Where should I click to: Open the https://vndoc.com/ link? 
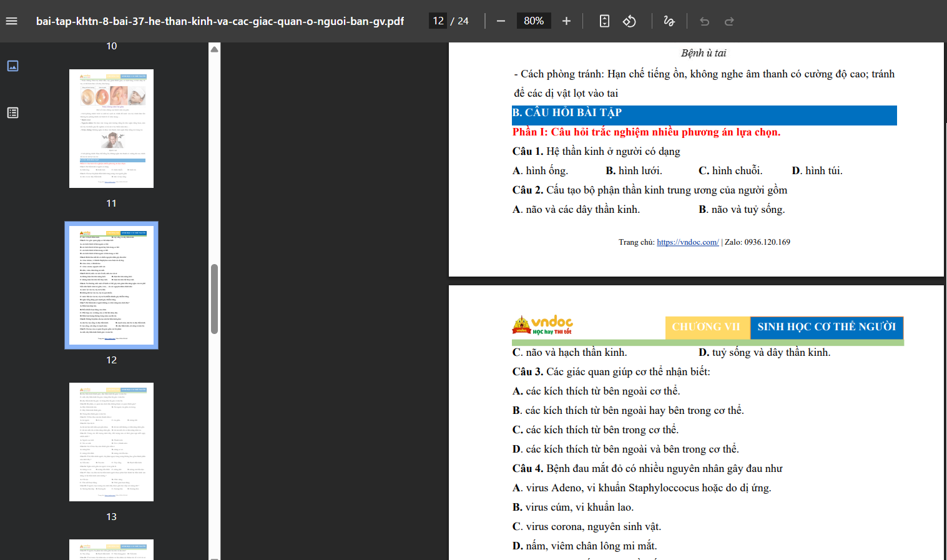coord(687,242)
